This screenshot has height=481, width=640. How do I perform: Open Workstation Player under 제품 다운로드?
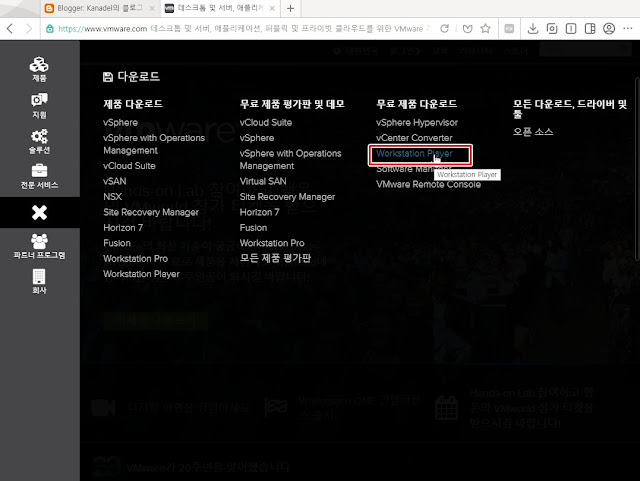(141, 274)
